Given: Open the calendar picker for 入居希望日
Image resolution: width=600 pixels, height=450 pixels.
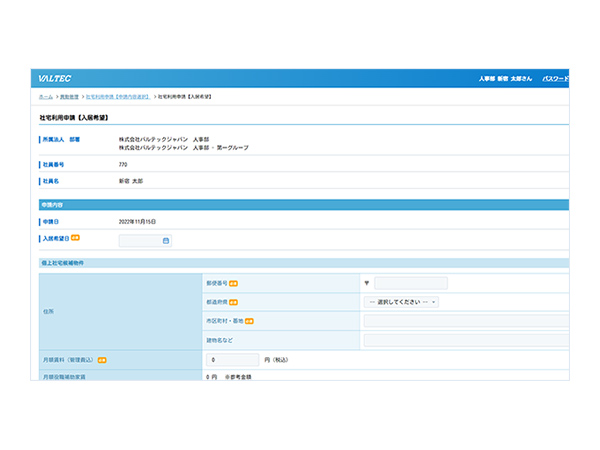Looking at the screenshot, I should click(166, 240).
